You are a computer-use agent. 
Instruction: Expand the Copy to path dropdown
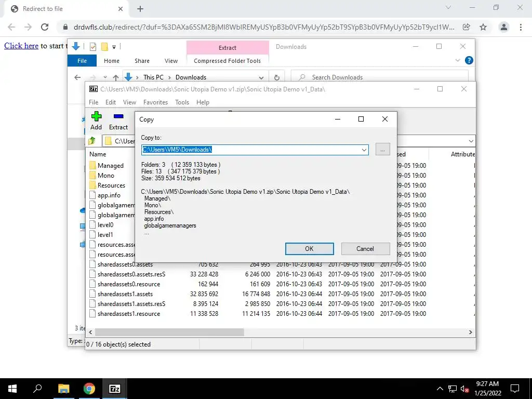coord(364,150)
